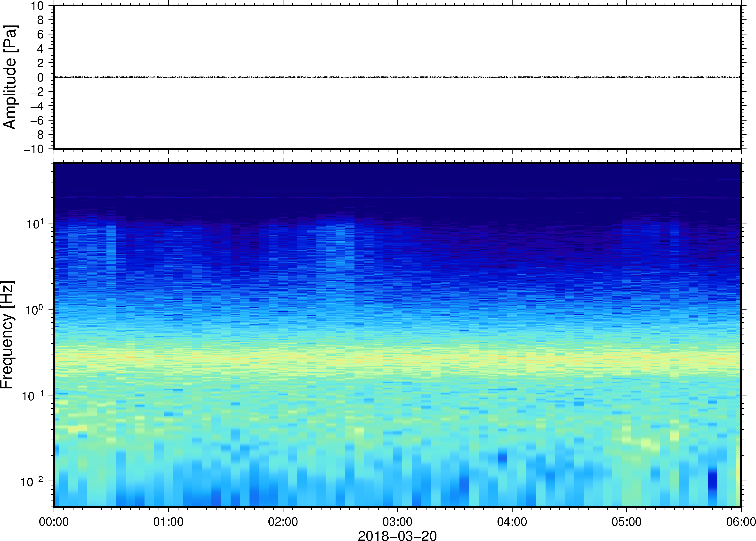This screenshot has width=756, height=541.
Task: Click the positive 10 amplitude tick label
Action: (37, 6)
